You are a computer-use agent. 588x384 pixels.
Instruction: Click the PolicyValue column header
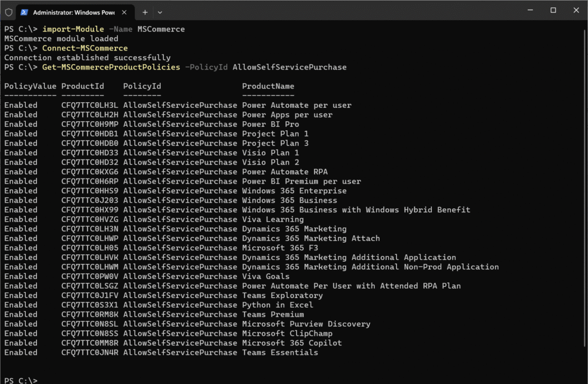tap(30, 86)
